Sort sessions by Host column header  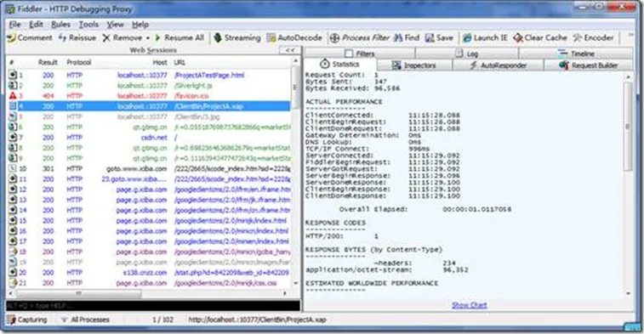point(160,62)
